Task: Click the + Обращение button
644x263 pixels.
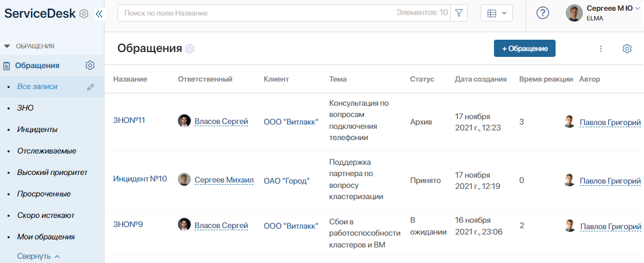Action: tap(525, 48)
